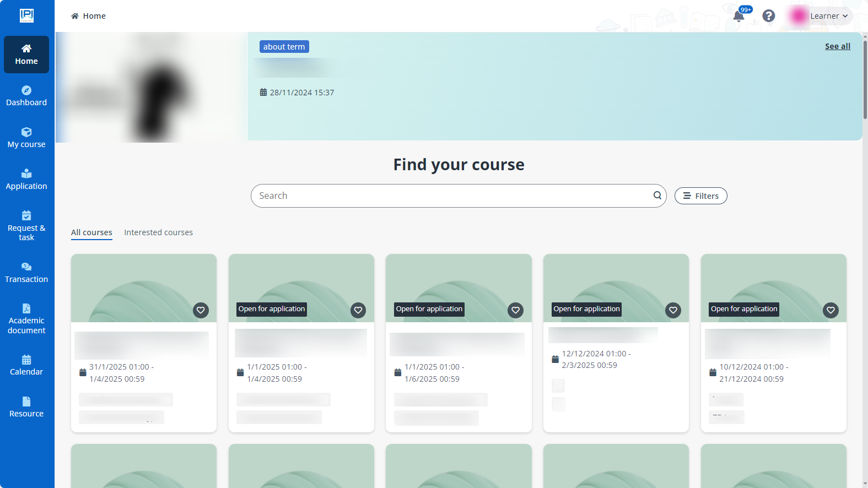Click the home icon in breadcrumb
Viewport: 868px width, 488px height.
tap(75, 16)
